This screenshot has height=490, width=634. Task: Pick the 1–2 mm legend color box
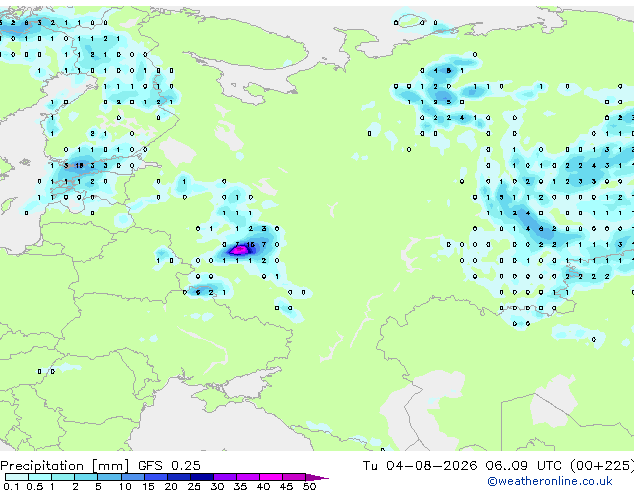[63, 477]
